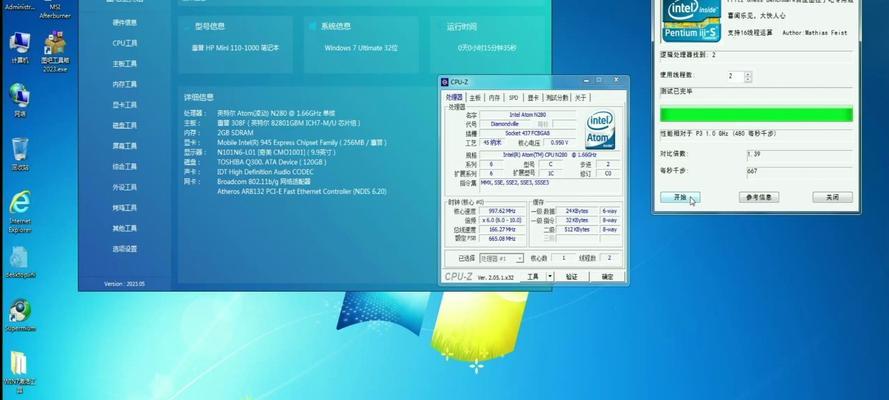Increase the 使用线程数 stepper value
Viewport: 889px width, 400px height.
coord(748,74)
